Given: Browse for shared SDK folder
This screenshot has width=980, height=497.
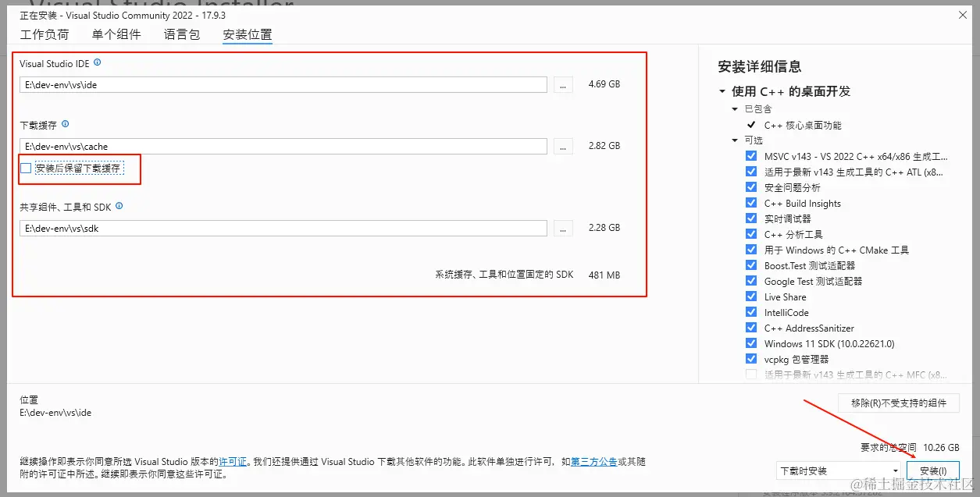Looking at the screenshot, I should click(563, 229).
